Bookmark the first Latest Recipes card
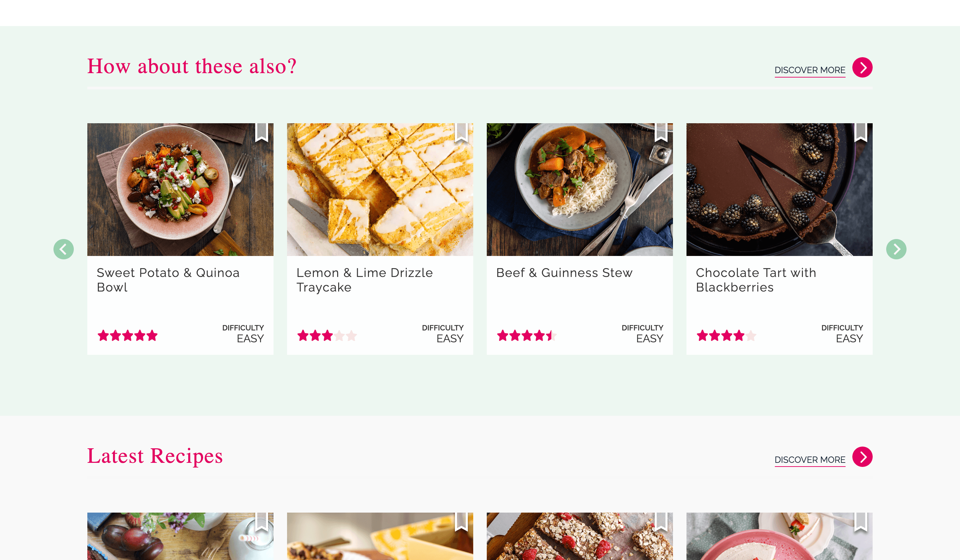Image resolution: width=960 pixels, height=560 pixels. coord(261,521)
